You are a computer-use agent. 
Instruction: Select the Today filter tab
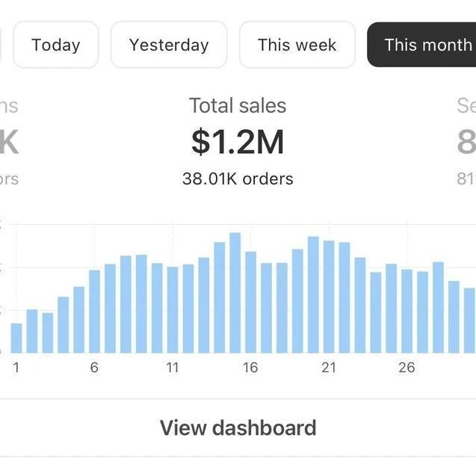click(x=56, y=45)
